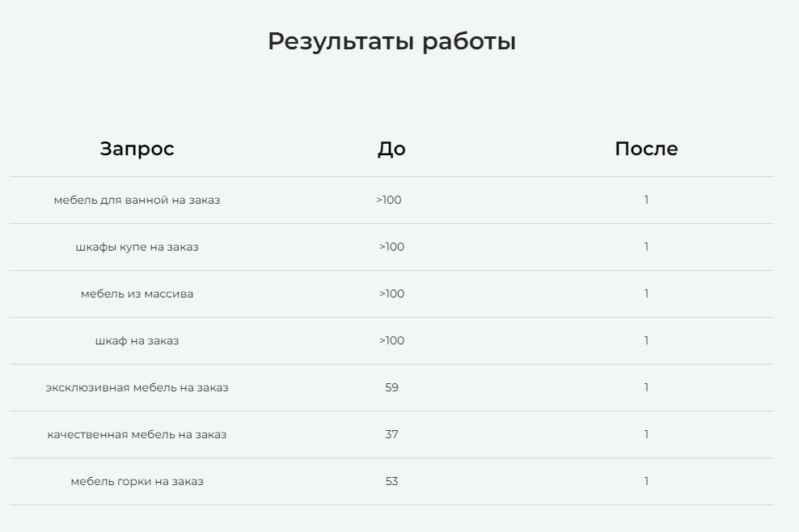The height and width of the screenshot is (532, 799).
Task: Select the query "мебель для ванной на заказ"
Action: point(137,200)
